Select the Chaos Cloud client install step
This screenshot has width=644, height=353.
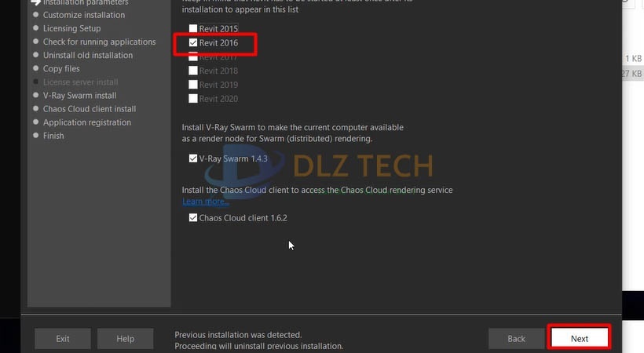click(89, 109)
